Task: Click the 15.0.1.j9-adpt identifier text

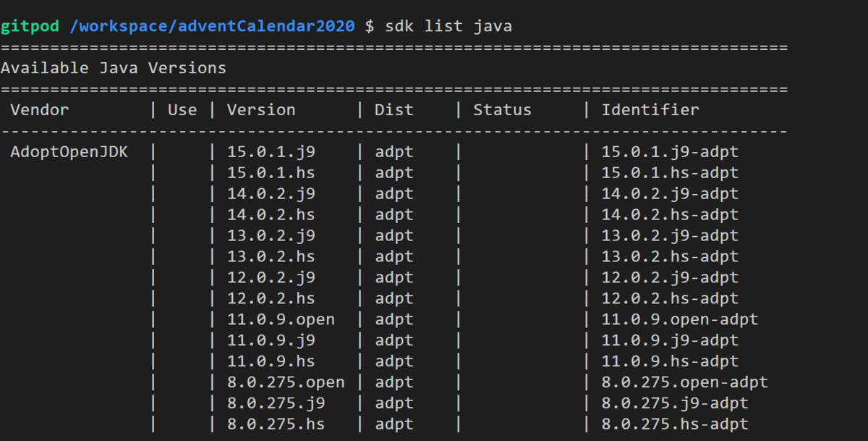Action: click(x=670, y=153)
